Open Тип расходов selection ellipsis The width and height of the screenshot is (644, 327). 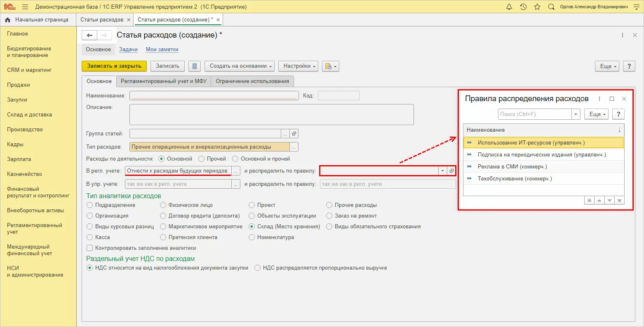[294, 147]
